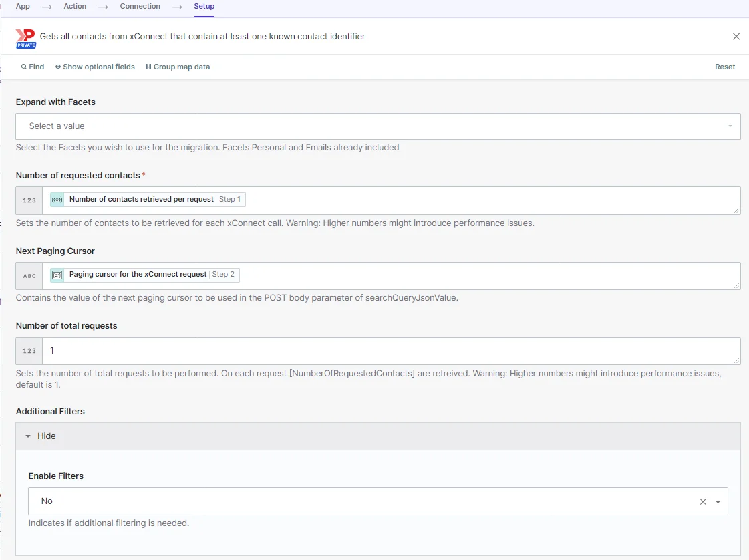Click the 123 type badge for requested contacts
The width and height of the screenshot is (749, 560).
[29, 200]
